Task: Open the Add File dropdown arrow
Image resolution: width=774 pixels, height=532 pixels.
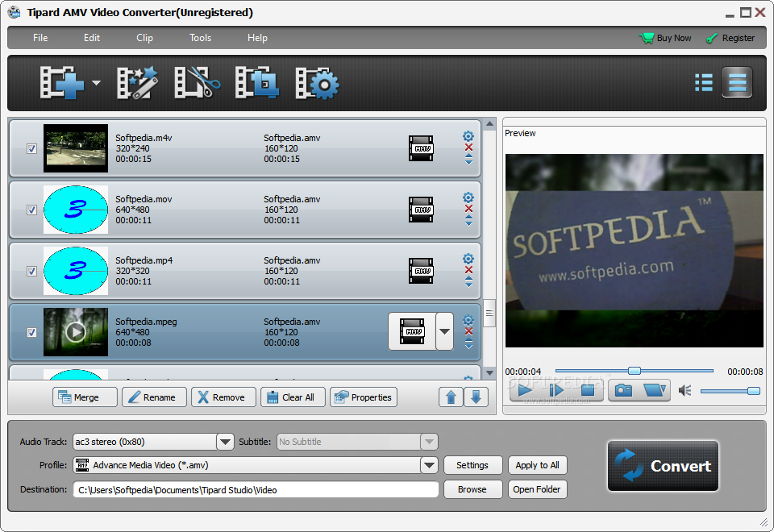Action: [x=96, y=83]
